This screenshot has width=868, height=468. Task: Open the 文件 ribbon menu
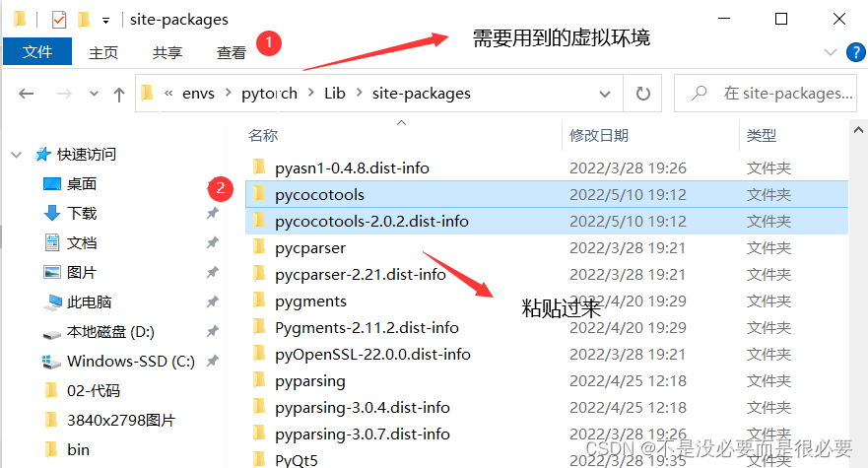point(37,52)
